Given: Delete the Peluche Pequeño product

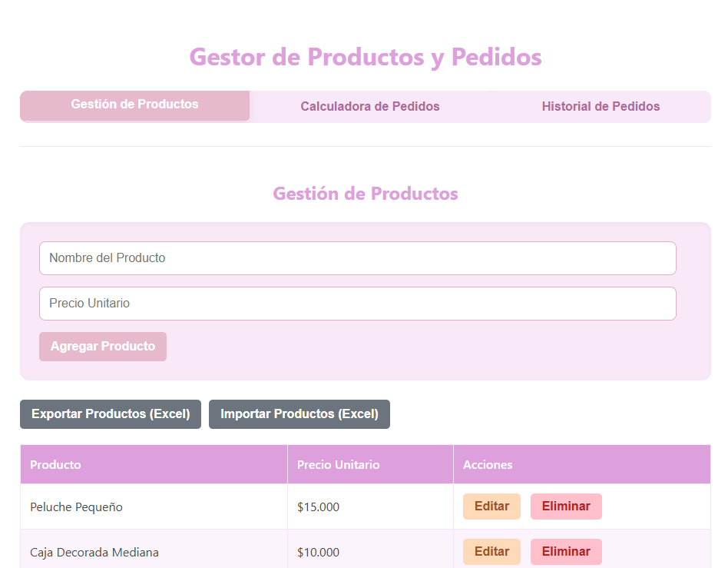Looking at the screenshot, I should click(566, 507).
